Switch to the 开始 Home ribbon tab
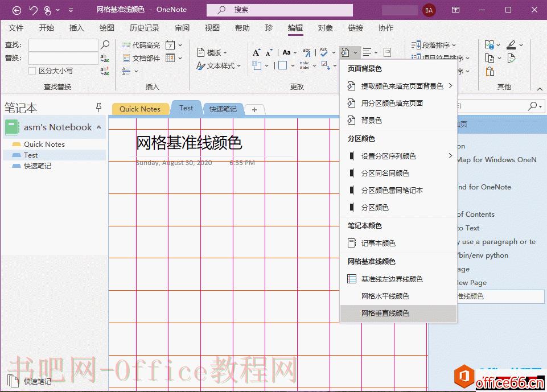The image size is (547, 392). tap(47, 28)
